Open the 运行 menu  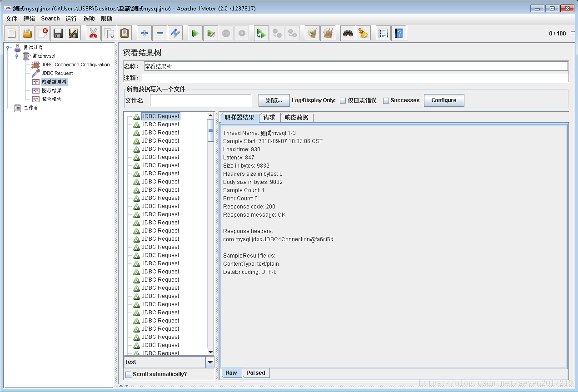71,19
